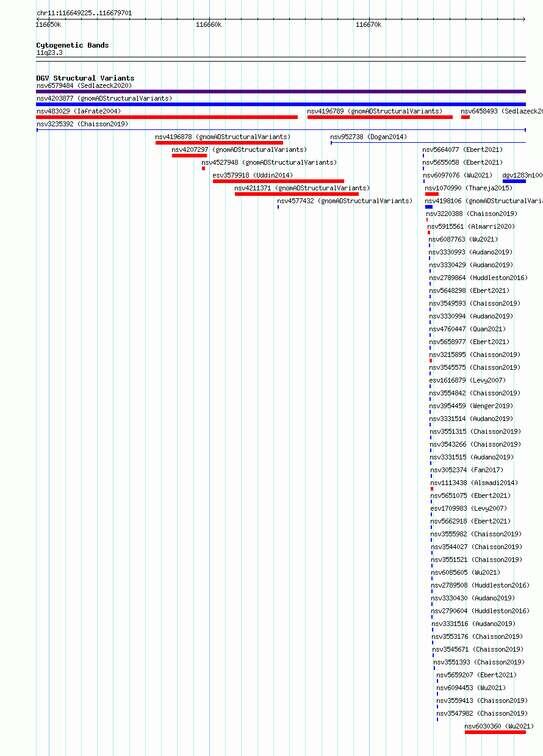The width and height of the screenshot is (543, 756).
Task: Open nsv3330993 (Audano2019) label
Action: [x=470, y=252]
